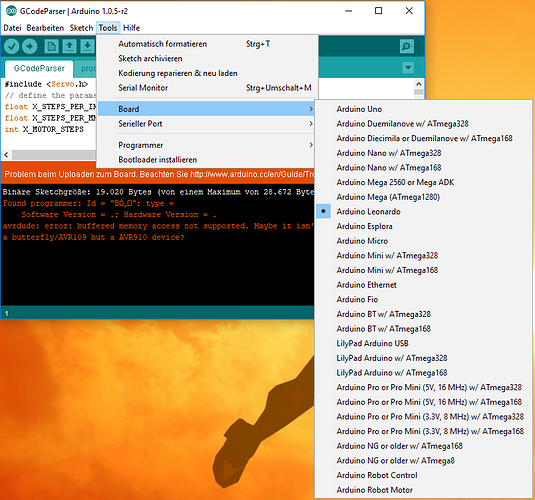535x500 pixels.
Task: Select LilyPad Arduino USB
Action: [x=424, y=344]
